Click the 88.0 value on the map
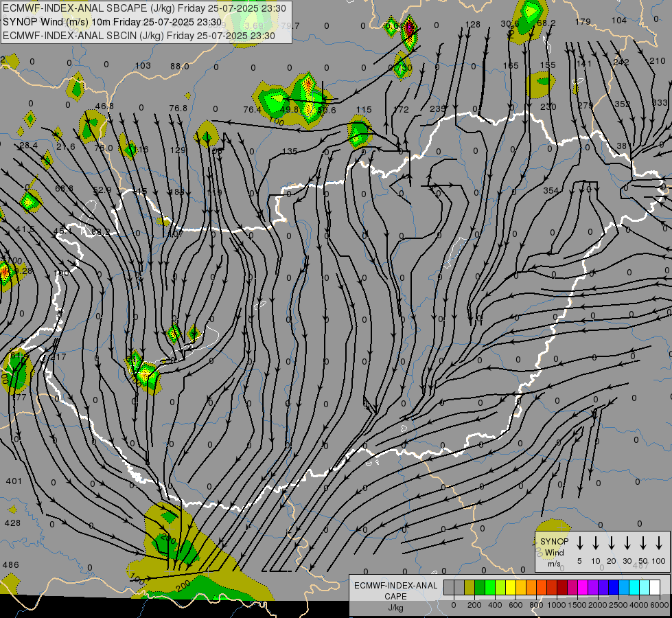Image resolution: width=672 pixels, height=618 pixels. tap(180, 67)
